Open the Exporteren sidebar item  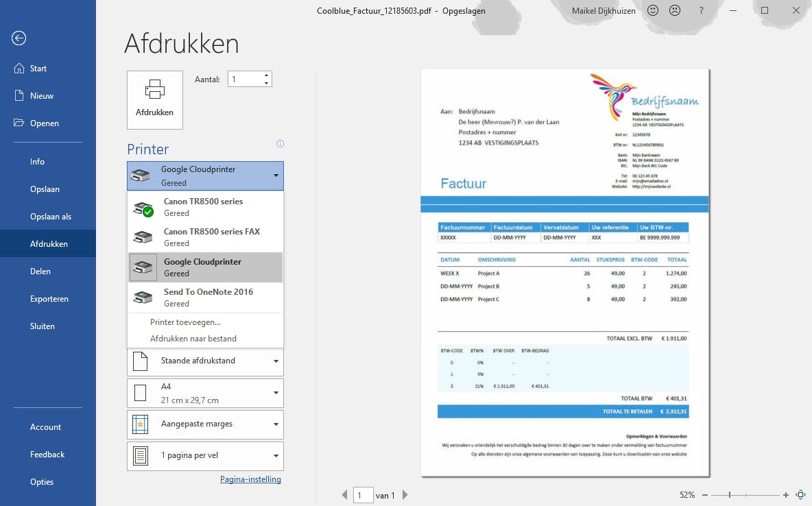[47, 299]
